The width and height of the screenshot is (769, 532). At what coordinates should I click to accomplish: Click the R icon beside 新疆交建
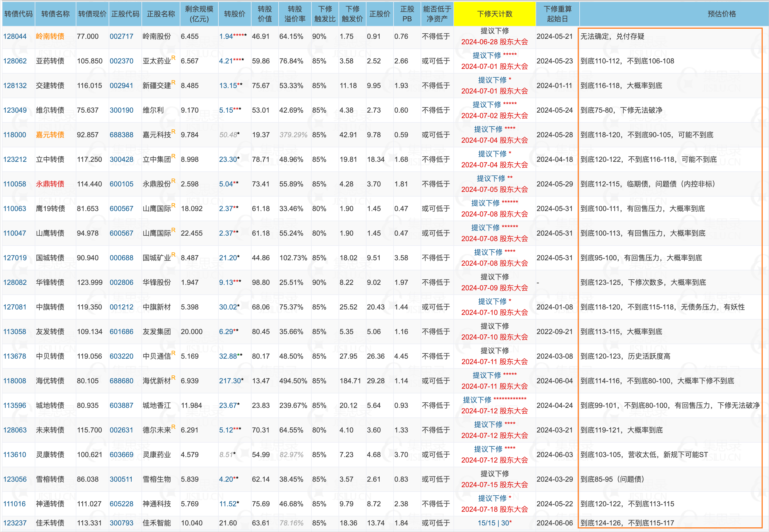(x=174, y=83)
